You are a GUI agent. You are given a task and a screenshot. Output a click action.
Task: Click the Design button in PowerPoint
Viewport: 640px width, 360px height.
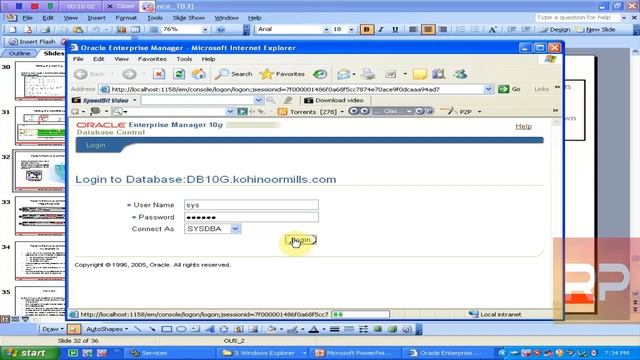pos(555,29)
